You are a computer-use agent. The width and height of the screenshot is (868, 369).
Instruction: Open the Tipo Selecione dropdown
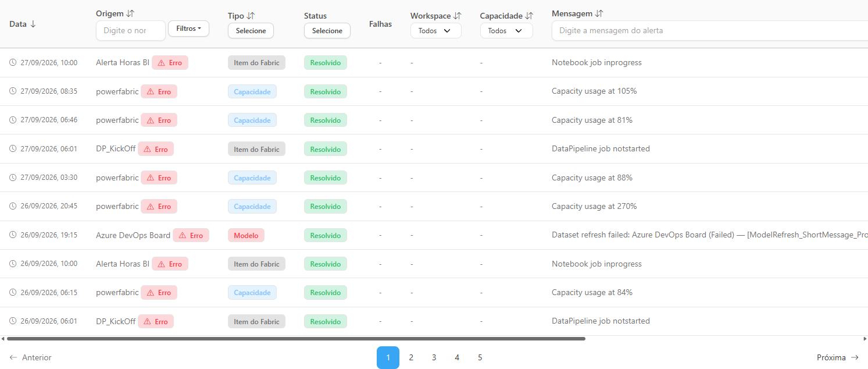251,31
